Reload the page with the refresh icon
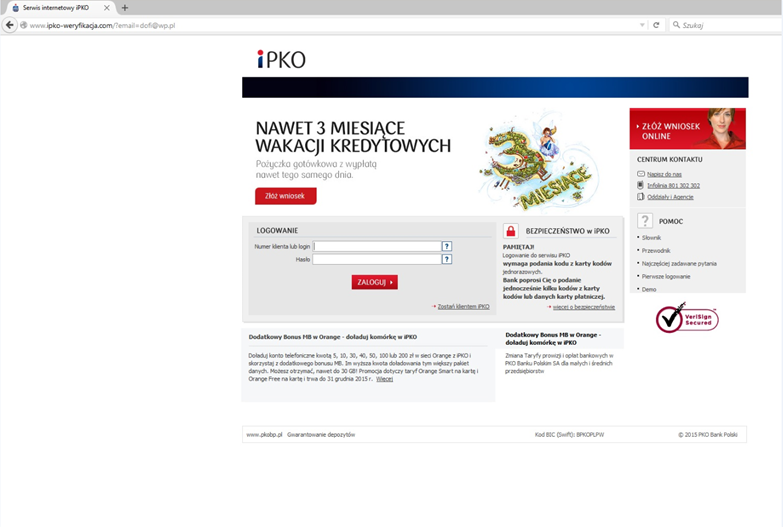This screenshot has height=527, width=783. click(x=656, y=25)
